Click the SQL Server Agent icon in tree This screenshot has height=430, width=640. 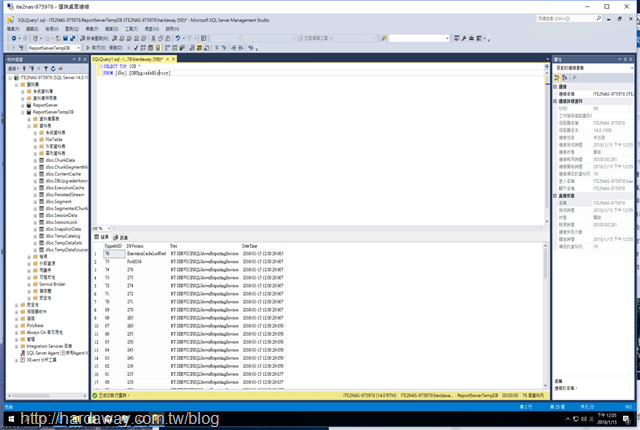point(23,353)
